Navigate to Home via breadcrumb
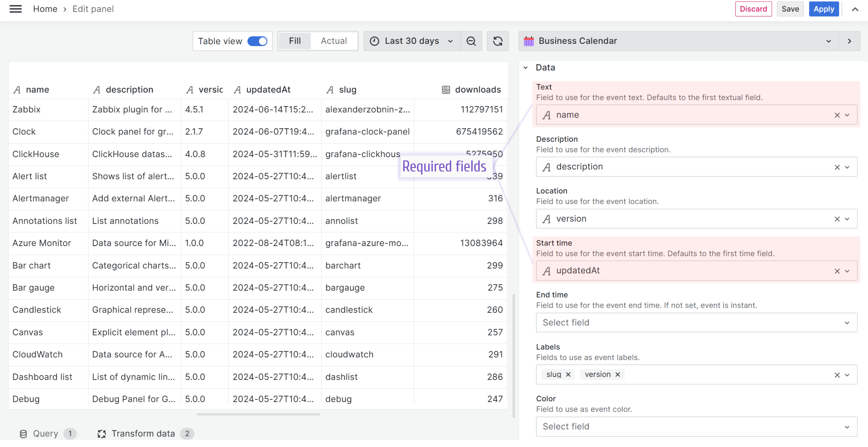Image resolution: width=868 pixels, height=447 pixels. (x=45, y=9)
